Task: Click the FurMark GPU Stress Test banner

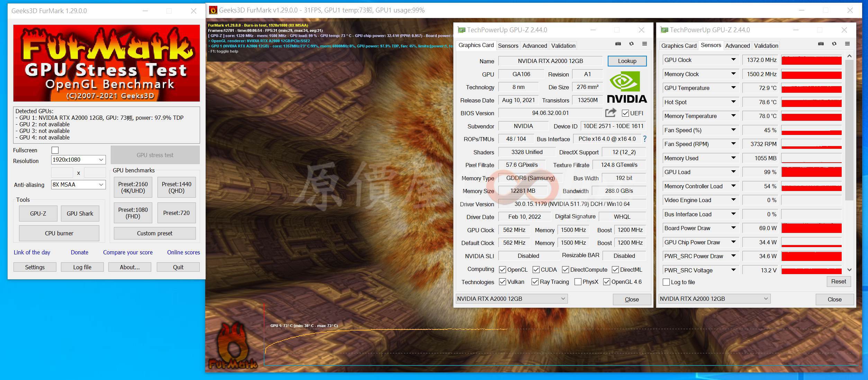Action: [107, 63]
